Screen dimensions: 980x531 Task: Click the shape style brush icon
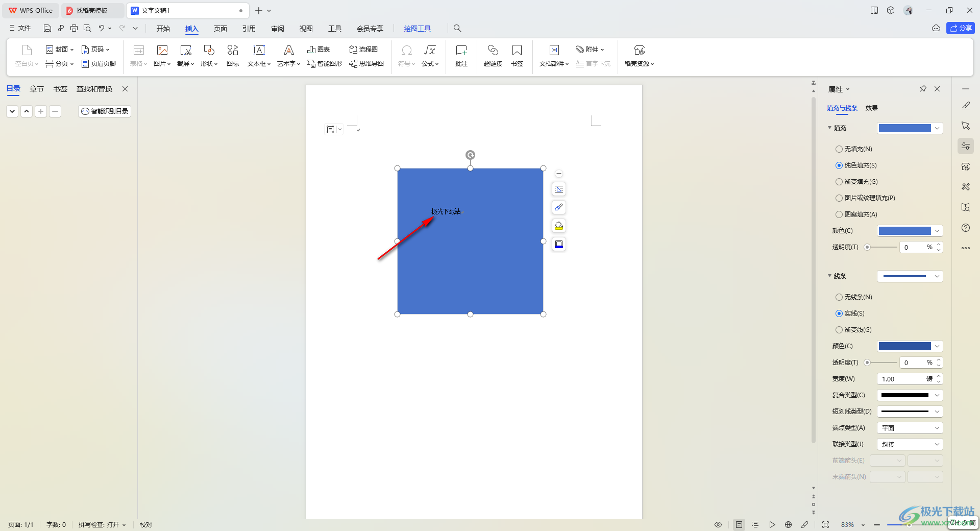point(559,207)
